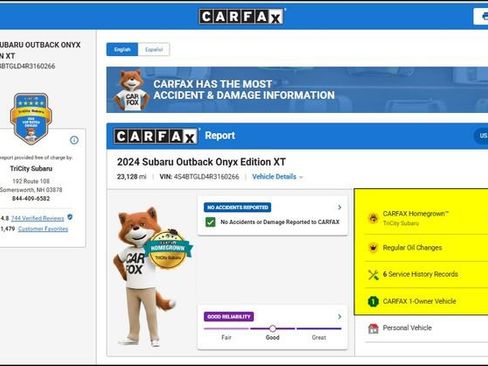488x366 pixels.
Task: Click the No Accidents Reported badge
Action: pyautogui.click(x=237, y=207)
